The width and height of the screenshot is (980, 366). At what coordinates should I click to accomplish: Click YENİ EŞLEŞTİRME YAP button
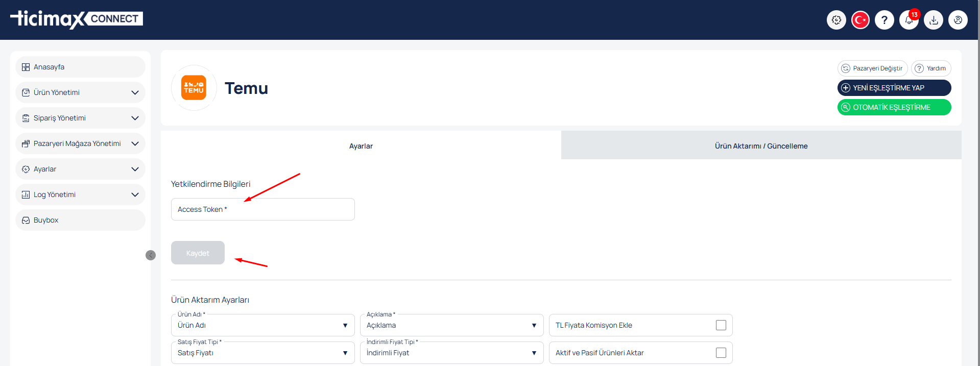coord(894,88)
